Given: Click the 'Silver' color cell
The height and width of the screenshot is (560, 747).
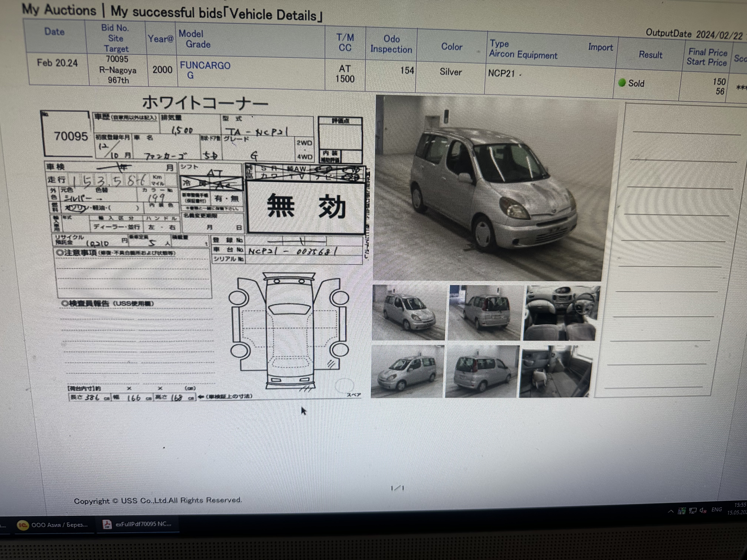Looking at the screenshot, I should [x=451, y=72].
